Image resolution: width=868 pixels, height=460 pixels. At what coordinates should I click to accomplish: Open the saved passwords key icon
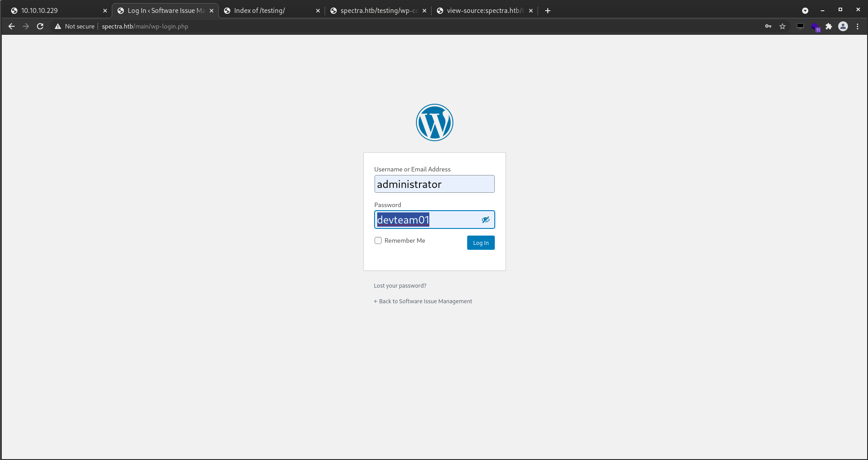tap(768, 26)
